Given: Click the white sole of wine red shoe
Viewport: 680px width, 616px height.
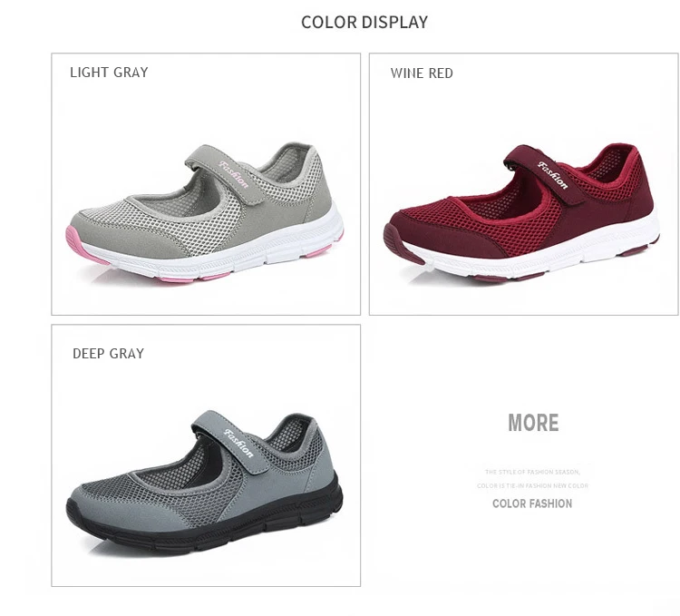Looking at the screenshot, I should pos(531,251).
